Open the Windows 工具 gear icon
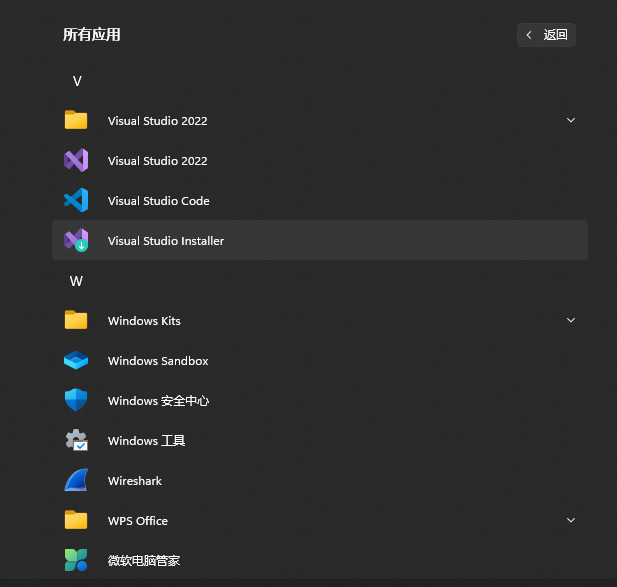Viewport: 617px width, 587px height. [x=76, y=440]
